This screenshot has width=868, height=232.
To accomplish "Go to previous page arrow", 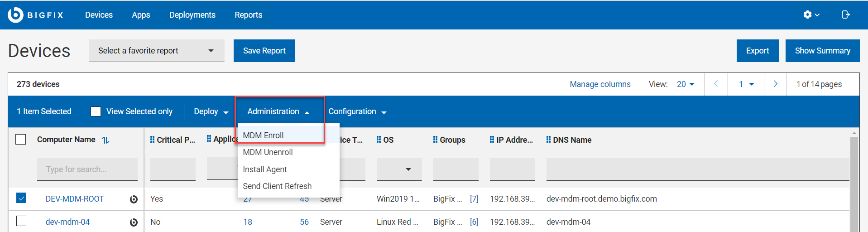I will (716, 84).
